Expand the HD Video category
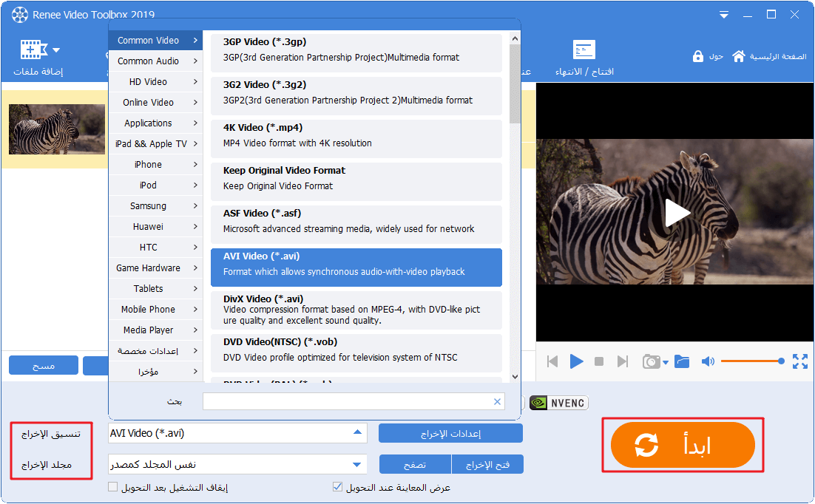The image size is (815, 504). [155, 82]
